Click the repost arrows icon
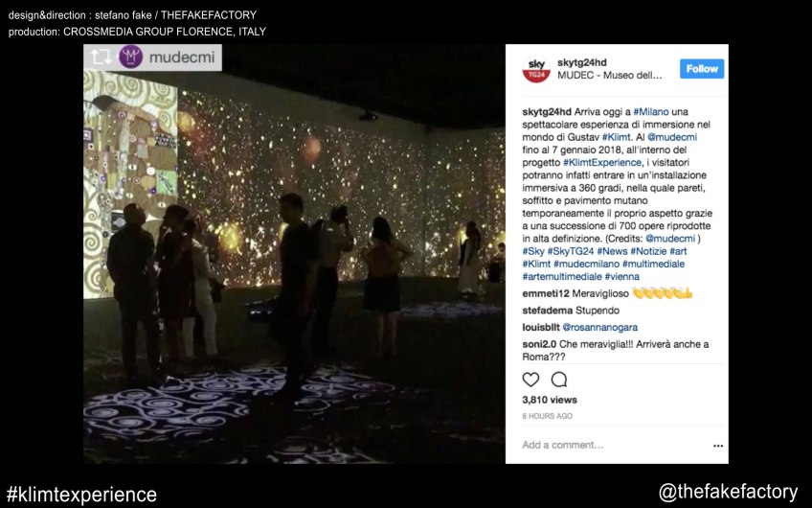This screenshot has height=508, width=812. (101, 57)
